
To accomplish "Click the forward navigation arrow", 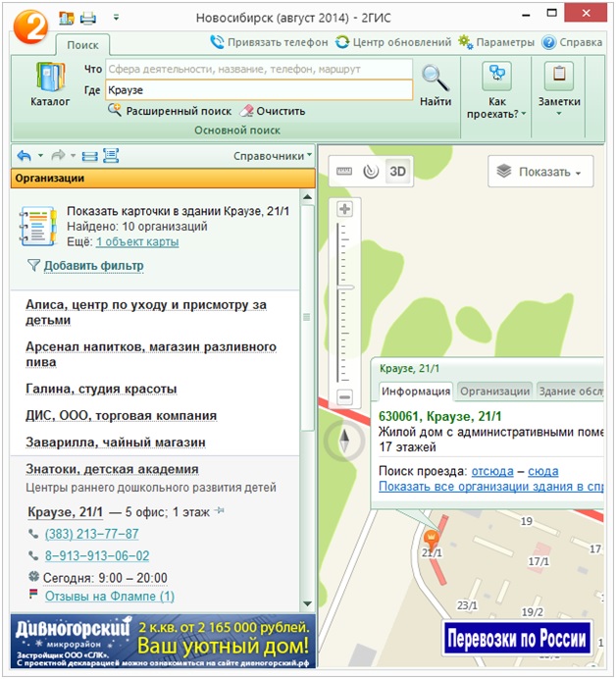I will (x=59, y=155).
